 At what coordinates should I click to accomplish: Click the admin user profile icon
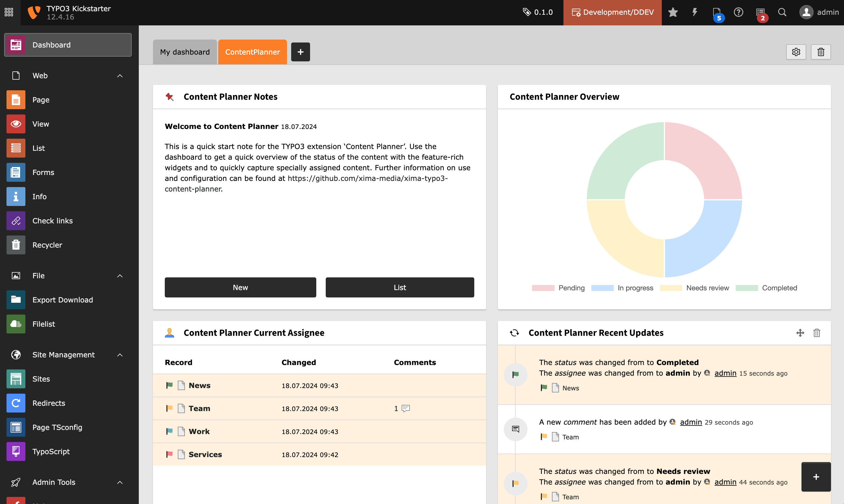point(807,12)
